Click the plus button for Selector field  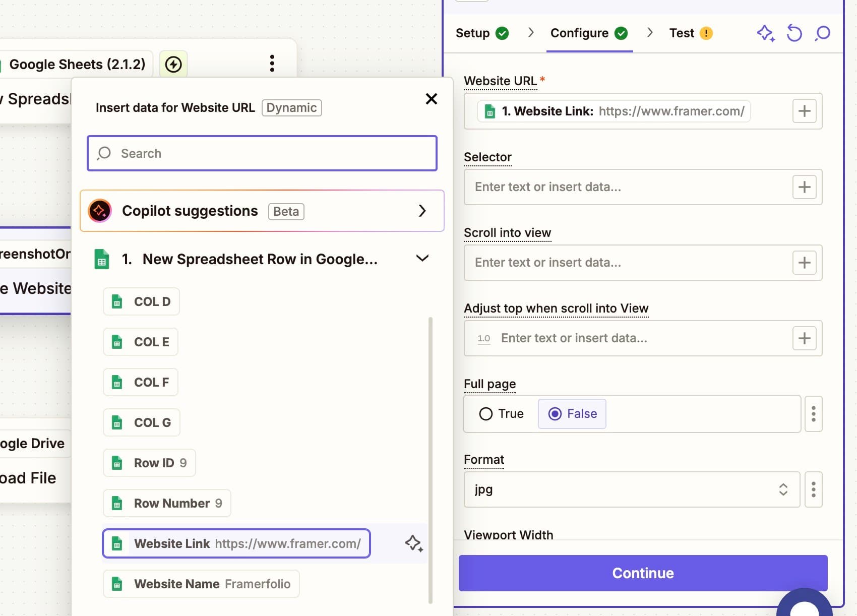[x=805, y=187]
